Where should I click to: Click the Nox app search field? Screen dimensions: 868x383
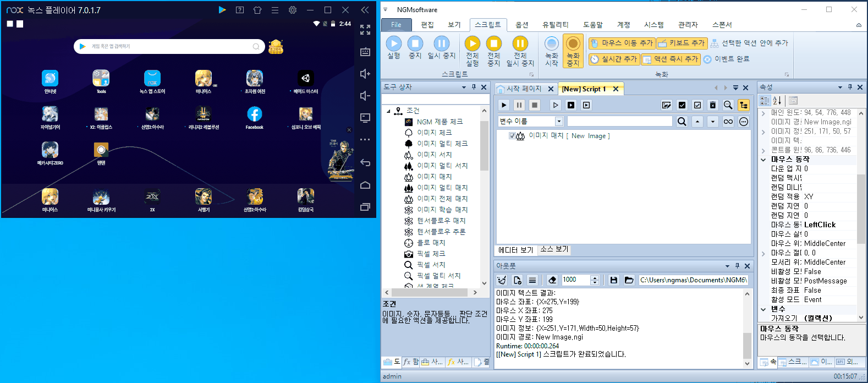pos(169,46)
